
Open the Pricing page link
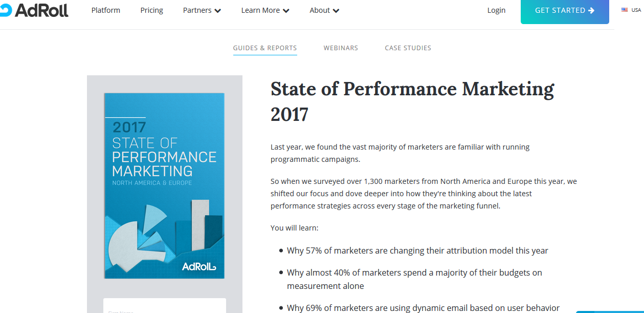151,10
